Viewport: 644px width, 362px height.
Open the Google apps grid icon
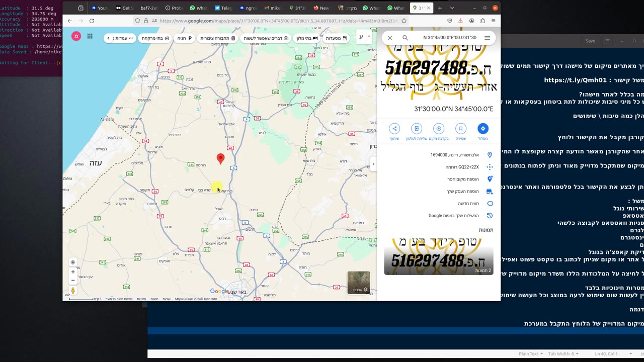pyautogui.click(x=90, y=36)
